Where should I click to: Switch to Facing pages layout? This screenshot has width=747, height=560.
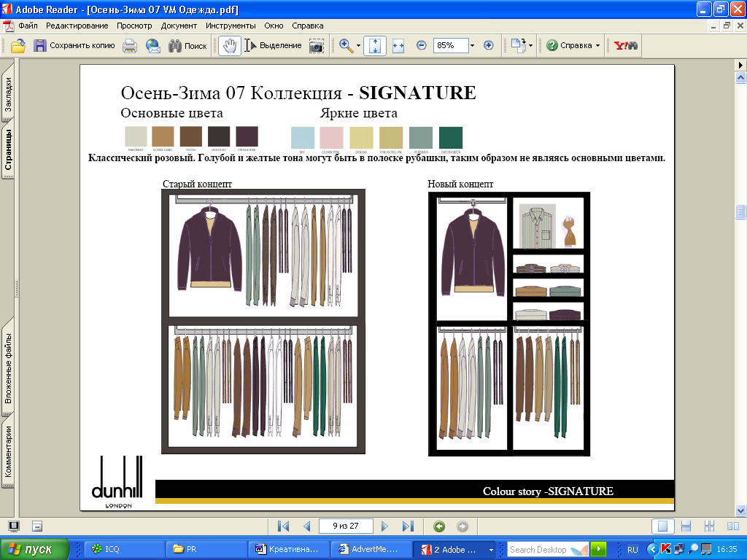coord(732,526)
